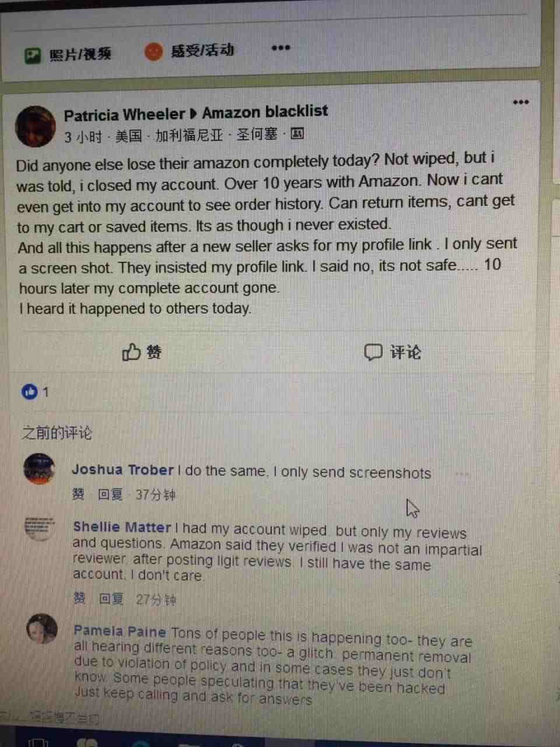Open the post options three-dots menu

[x=520, y=102]
